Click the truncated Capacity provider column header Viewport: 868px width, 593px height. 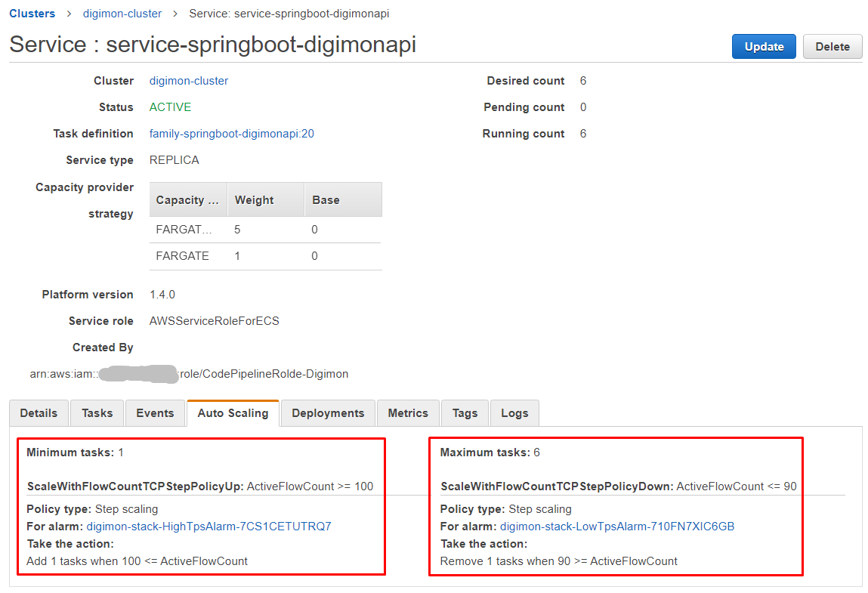187,199
